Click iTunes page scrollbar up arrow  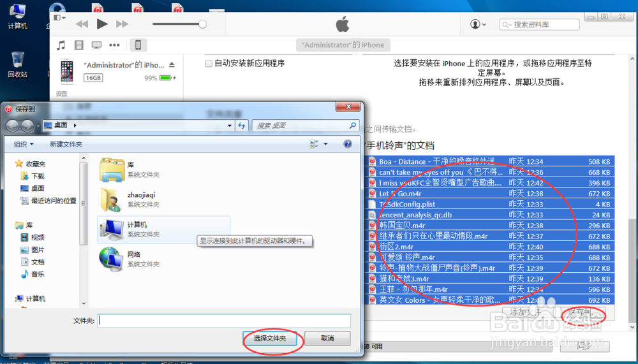pyautogui.click(x=632, y=59)
